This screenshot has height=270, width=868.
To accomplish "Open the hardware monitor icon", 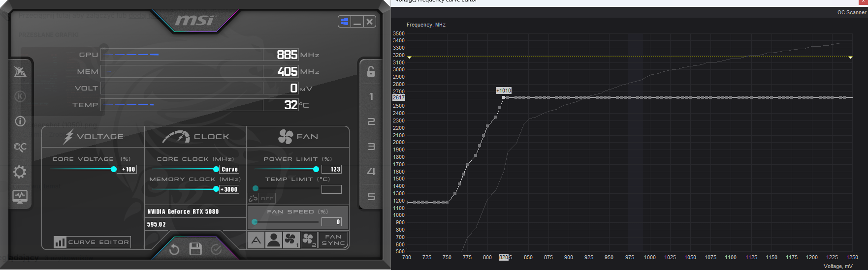I will pyautogui.click(x=20, y=197).
